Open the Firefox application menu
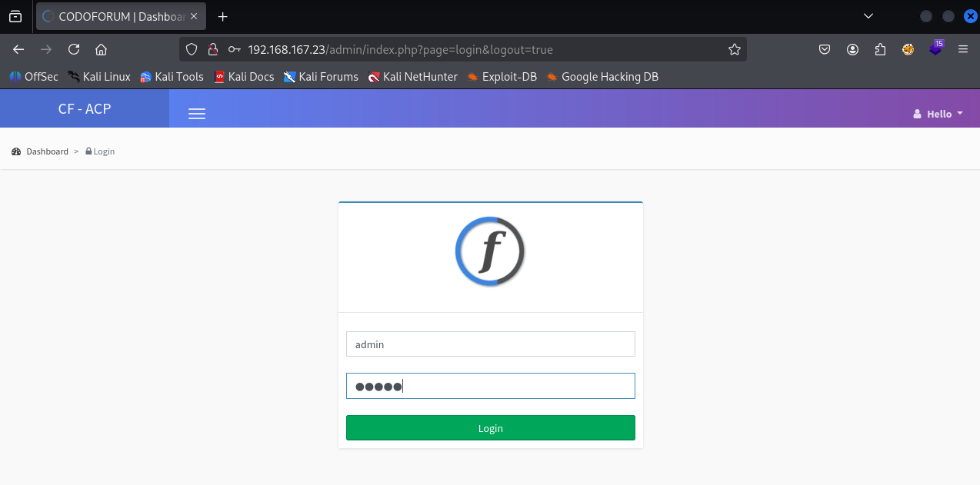This screenshot has height=485, width=980. (x=962, y=49)
